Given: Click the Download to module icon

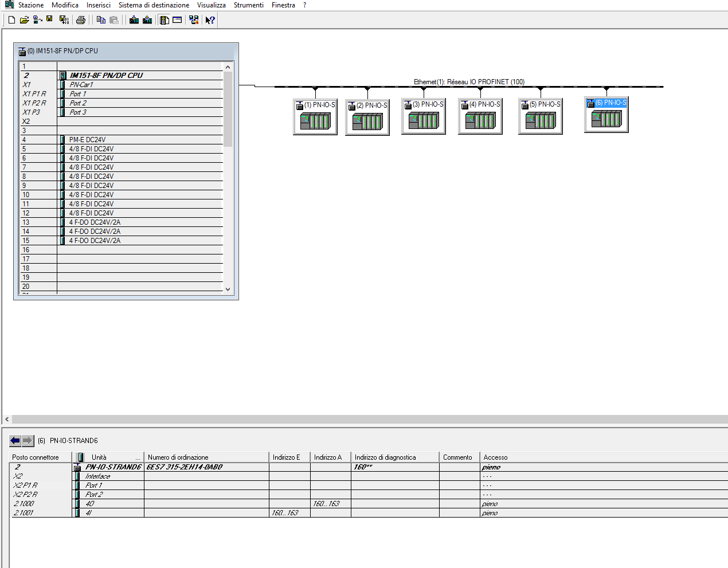Looking at the screenshot, I should click(134, 20).
